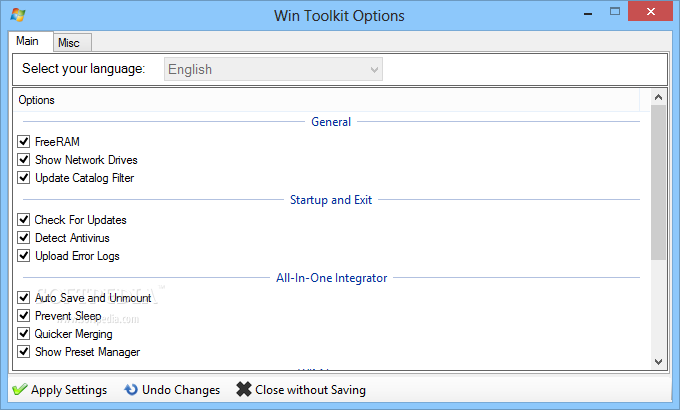Uncheck the FreeRAM checkbox
The width and height of the screenshot is (680, 410).
(24, 142)
